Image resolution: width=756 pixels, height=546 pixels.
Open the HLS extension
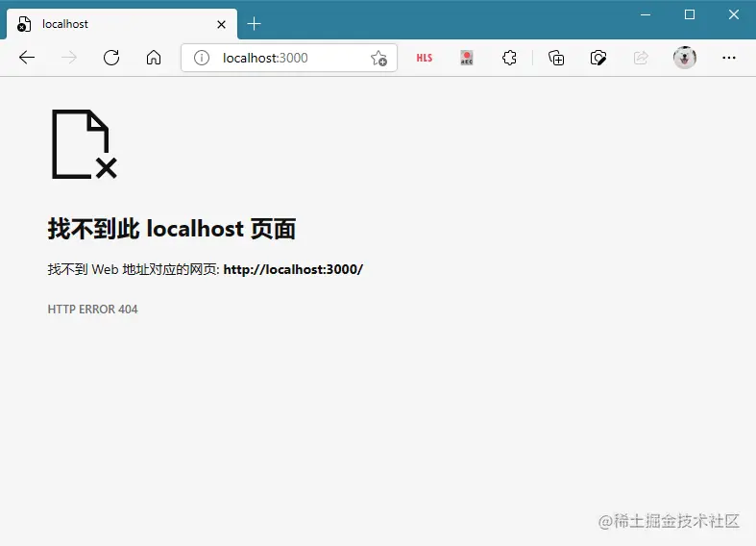click(x=425, y=58)
